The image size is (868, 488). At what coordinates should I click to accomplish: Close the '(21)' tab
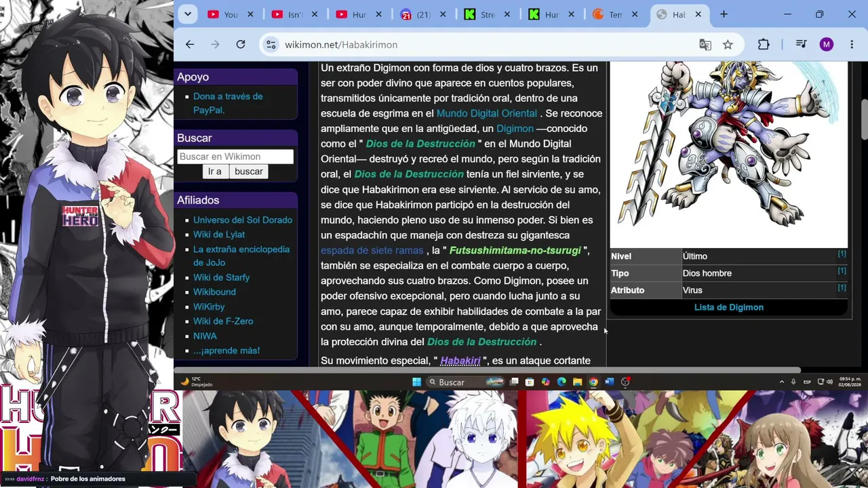pyautogui.click(x=443, y=14)
